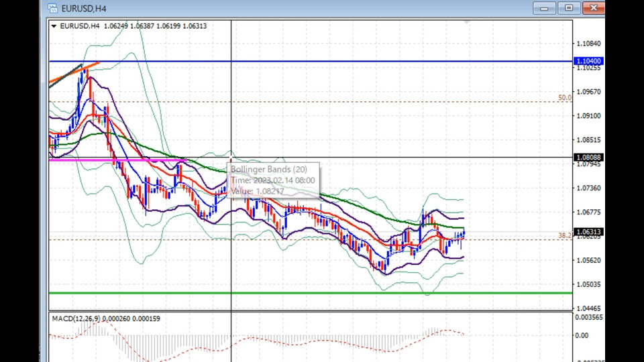Click the 50.0 Fibonacci level label
This screenshot has width=644, height=362.
[564, 98]
